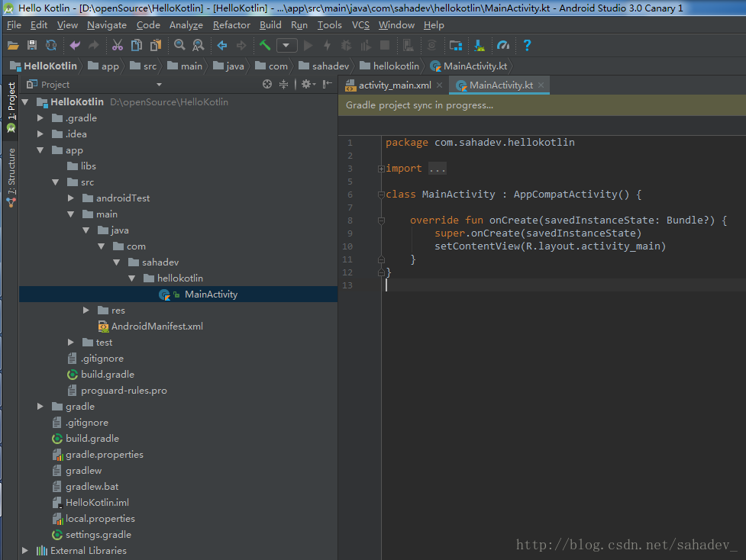Viewport: 746px width, 560px height.
Task: Click the Synchronize toolbar icon
Action: [x=51, y=46]
